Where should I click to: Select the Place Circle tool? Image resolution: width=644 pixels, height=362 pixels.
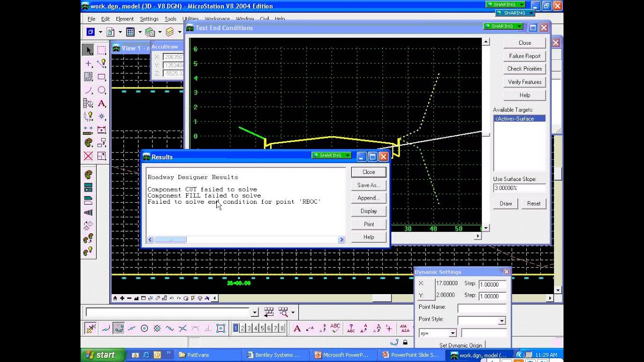tap(102, 90)
